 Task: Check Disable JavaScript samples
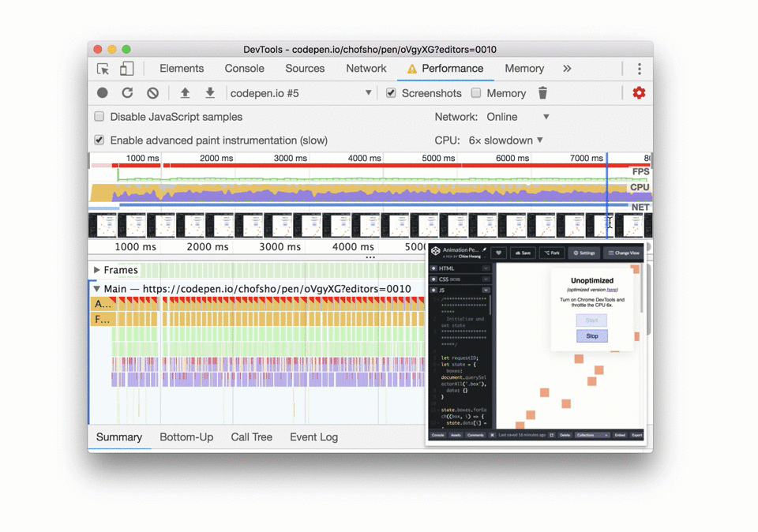(99, 117)
